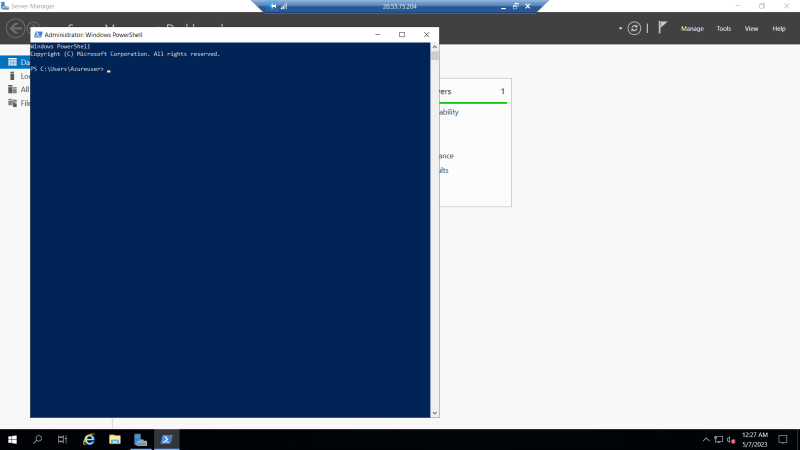
Task: Restore down the remote session window
Action: coord(515,6)
